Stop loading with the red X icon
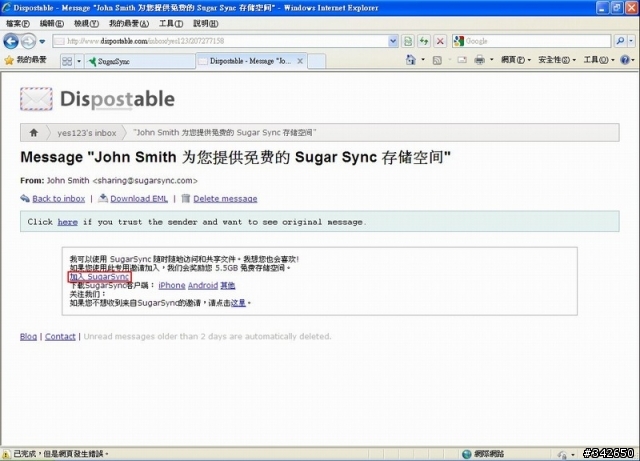This screenshot has width=640, height=461. (x=440, y=41)
